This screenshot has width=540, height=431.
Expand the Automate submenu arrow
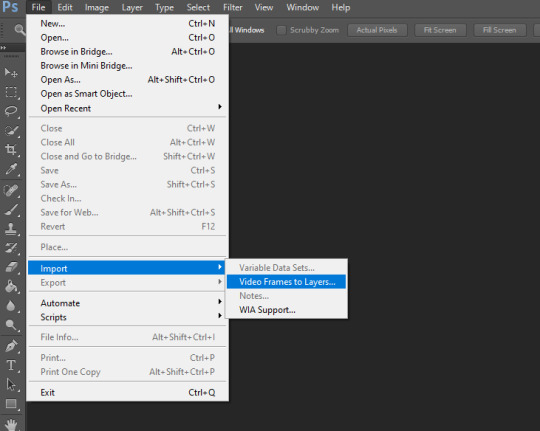(220, 301)
